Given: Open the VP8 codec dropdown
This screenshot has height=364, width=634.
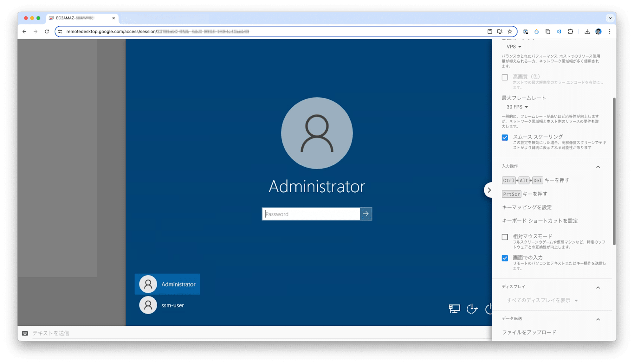Looking at the screenshot, I should click(x=514, y=47).
